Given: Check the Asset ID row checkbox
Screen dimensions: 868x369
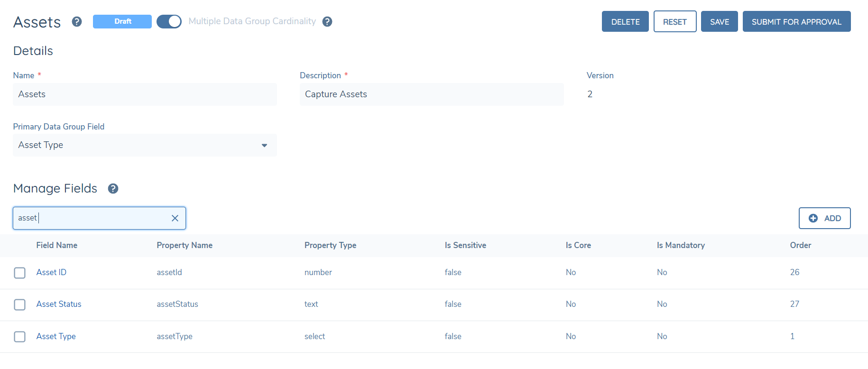Looking at the screenshot, I should (x=20, y=273).
